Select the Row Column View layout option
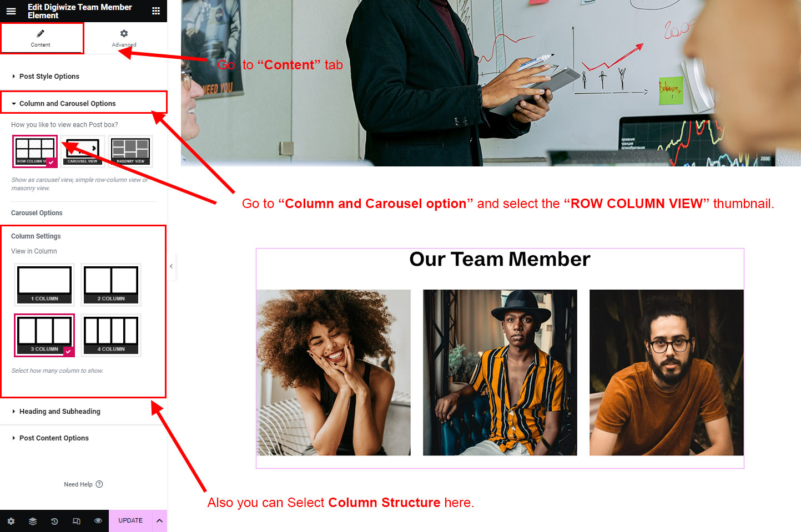 click(35, 151)
